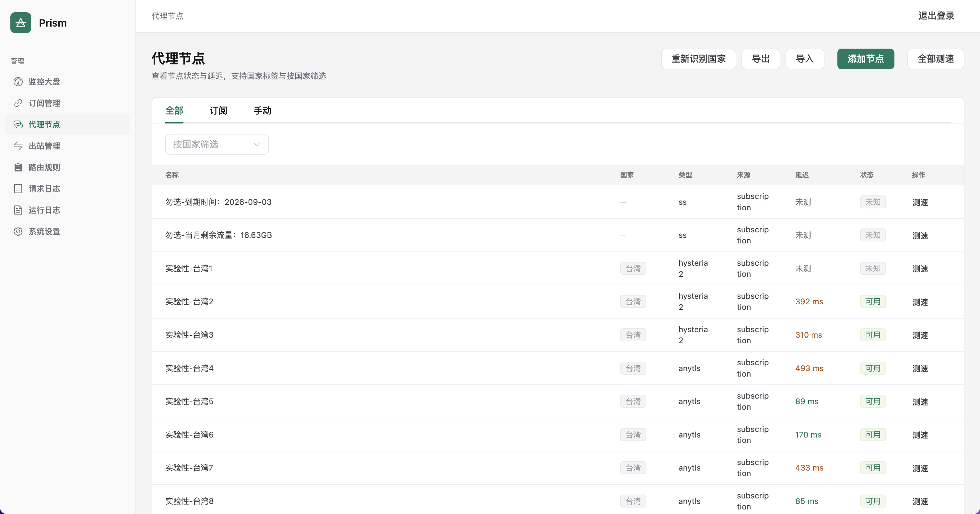980x514 pixels.
Task: Click the Prism logo icon
Action: (x=20, y=23)
